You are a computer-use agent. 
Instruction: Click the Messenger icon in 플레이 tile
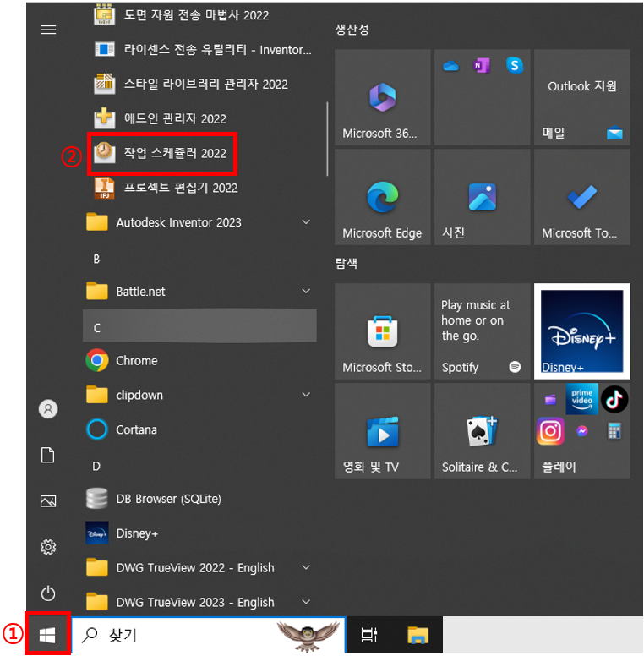point(581,431)
